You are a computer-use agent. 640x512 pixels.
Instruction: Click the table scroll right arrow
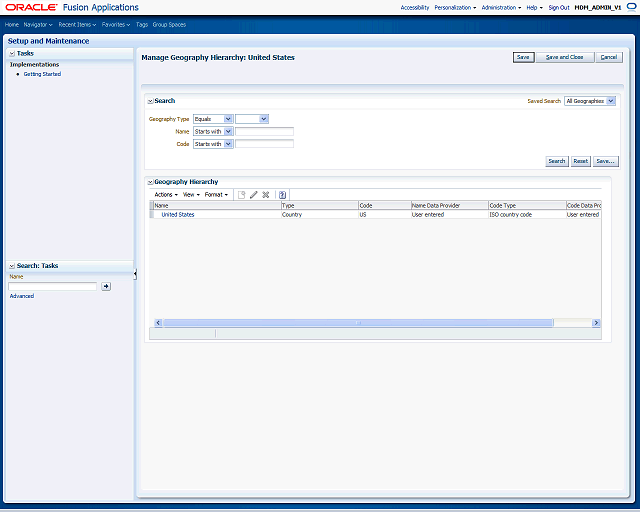(596, 323)
